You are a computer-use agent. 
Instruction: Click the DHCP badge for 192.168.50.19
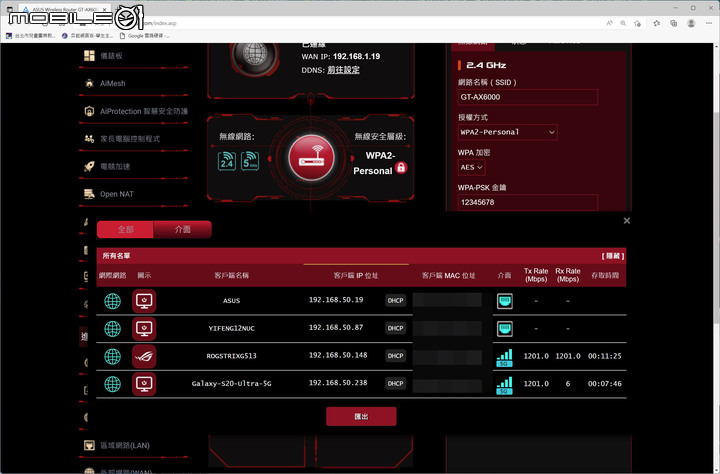click(x=395, y=300)
